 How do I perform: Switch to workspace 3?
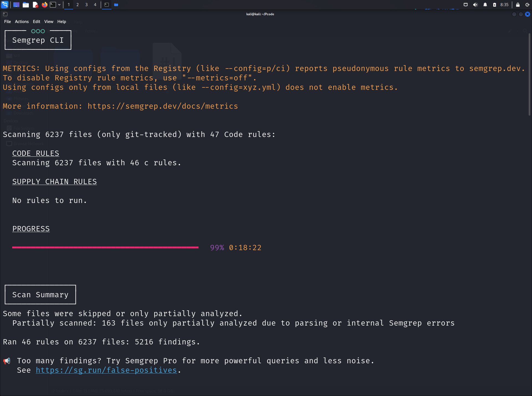pos(86,5)
